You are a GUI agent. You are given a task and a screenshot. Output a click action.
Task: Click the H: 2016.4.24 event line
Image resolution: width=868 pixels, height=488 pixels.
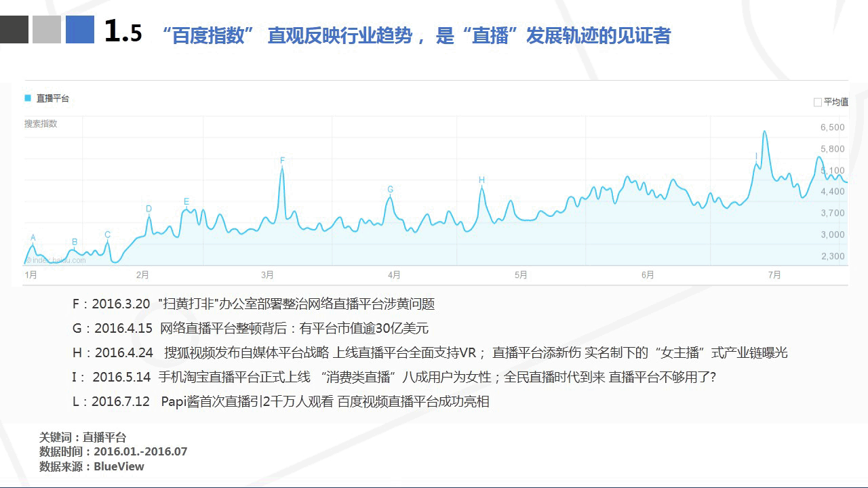tap(430, 353)
